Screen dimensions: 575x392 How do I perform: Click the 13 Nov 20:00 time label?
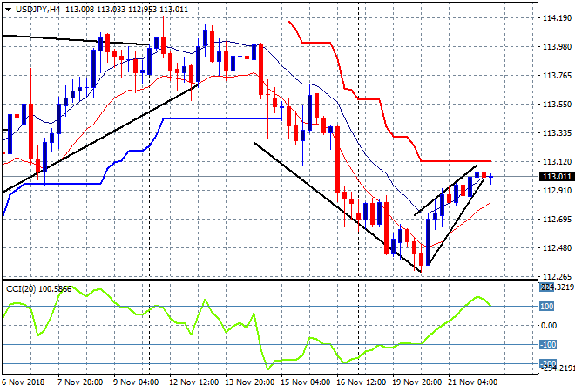[249, 382]
